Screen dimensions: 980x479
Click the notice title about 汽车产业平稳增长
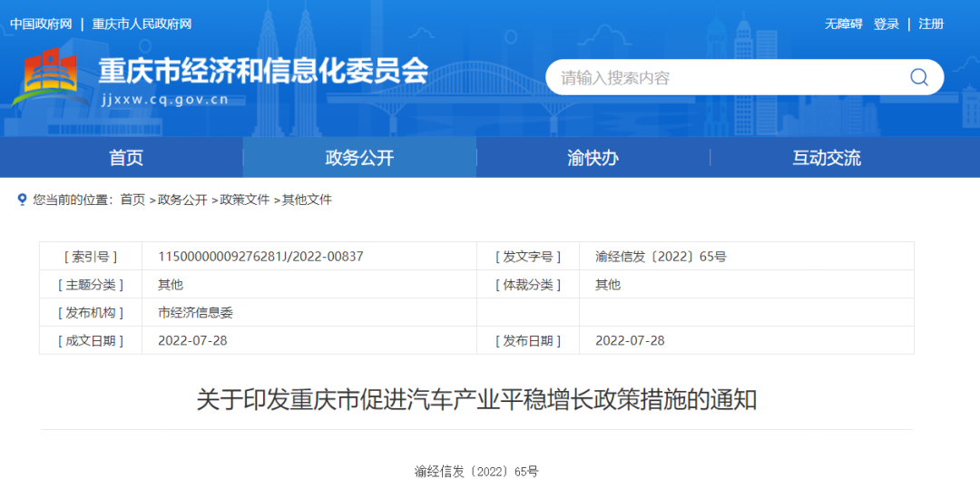click(x=476, y=400)
